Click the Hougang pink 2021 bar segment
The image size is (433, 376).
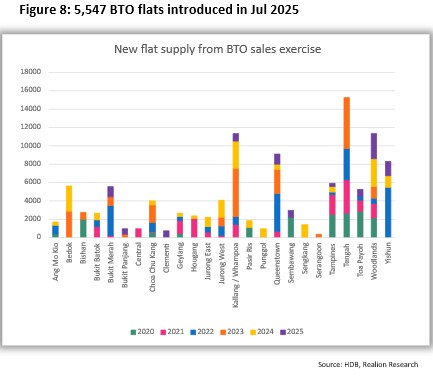pos(194,228)
